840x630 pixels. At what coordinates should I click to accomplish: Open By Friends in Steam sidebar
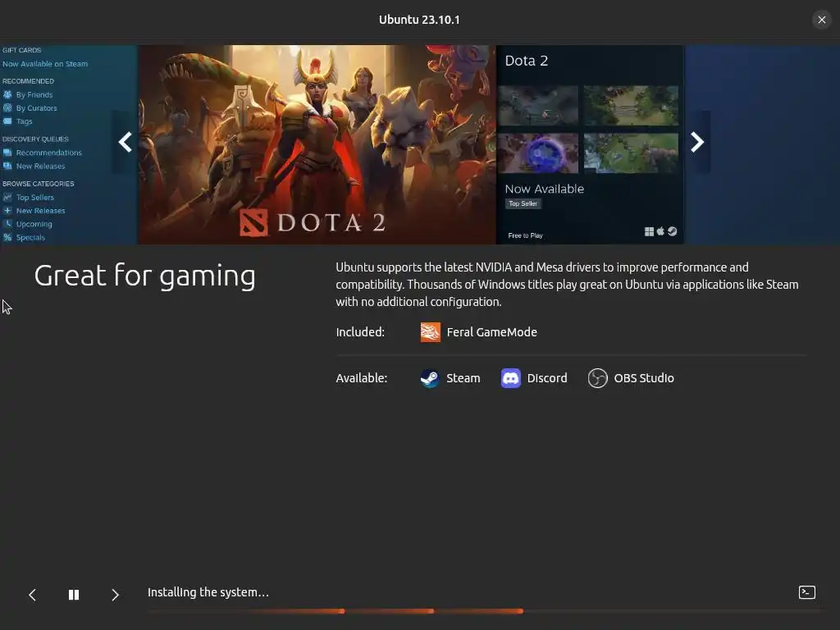point(34,95)
